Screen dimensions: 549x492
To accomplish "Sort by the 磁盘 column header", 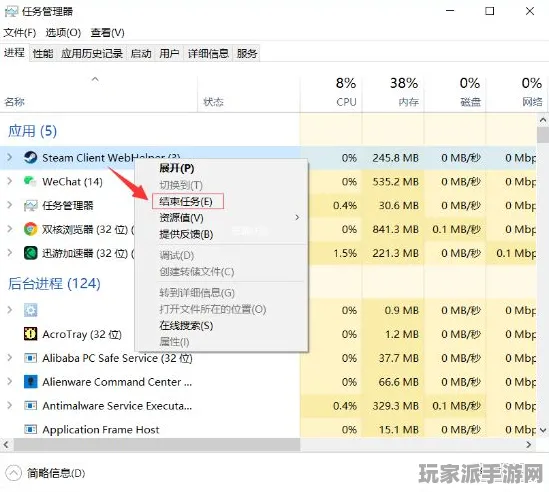I will click(x=470, y=102).
